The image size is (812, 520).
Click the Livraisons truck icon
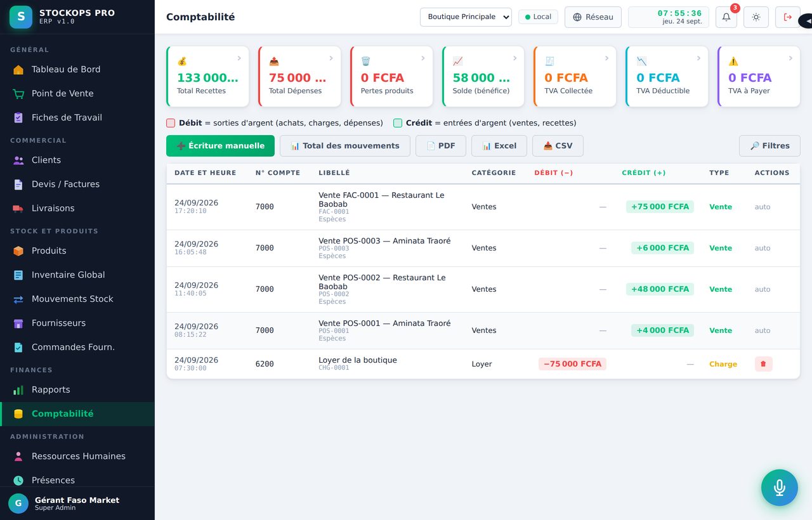click(18, 209)
